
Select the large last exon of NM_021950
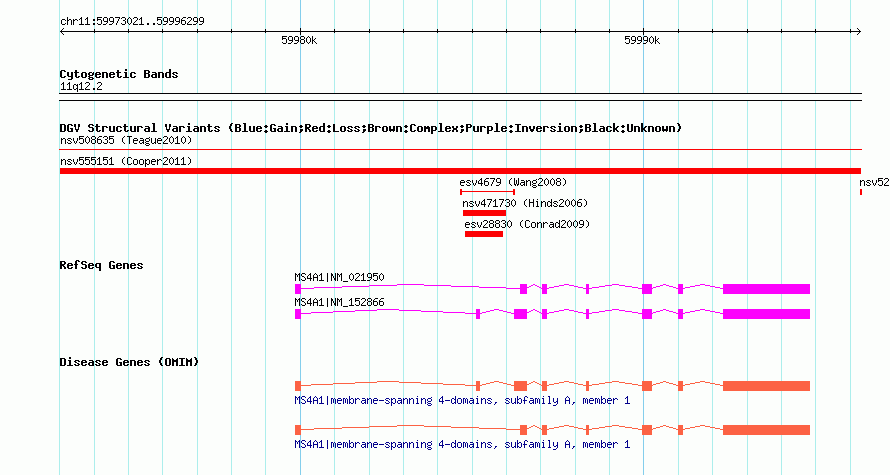766,289
